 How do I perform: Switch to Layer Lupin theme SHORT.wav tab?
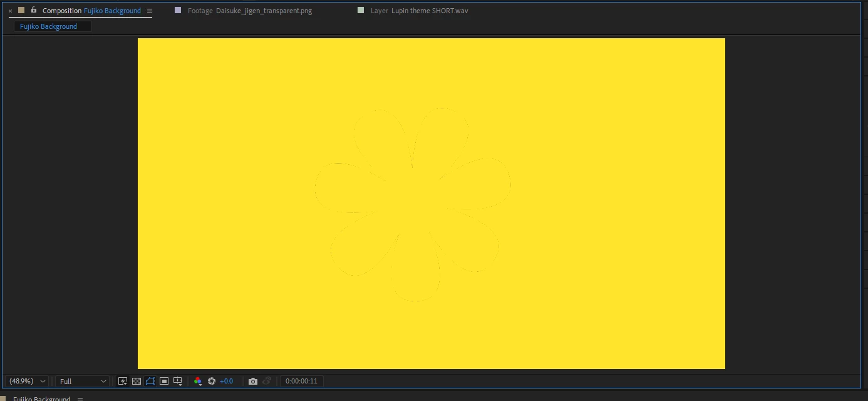coord(419,11)
